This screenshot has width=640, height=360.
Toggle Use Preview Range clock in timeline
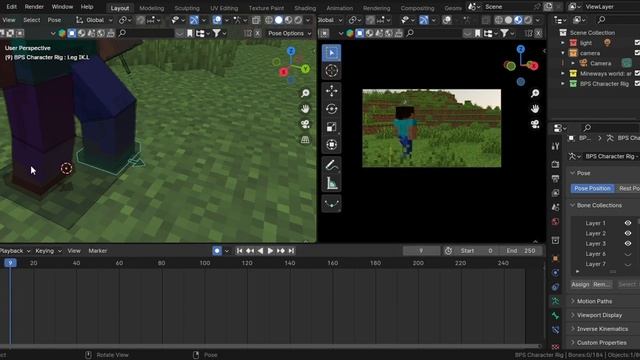[448, 251]
